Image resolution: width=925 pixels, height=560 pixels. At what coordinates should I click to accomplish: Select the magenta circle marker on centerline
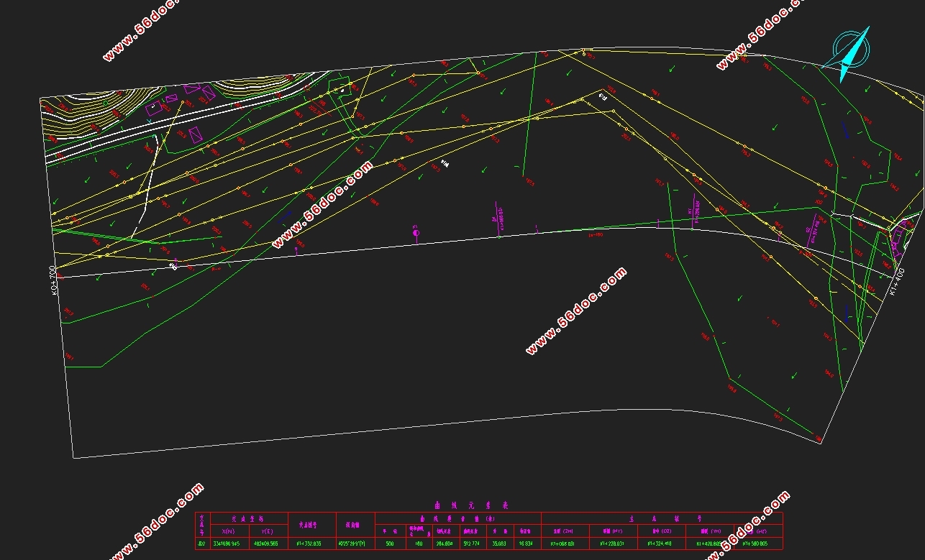pos(416,233)
